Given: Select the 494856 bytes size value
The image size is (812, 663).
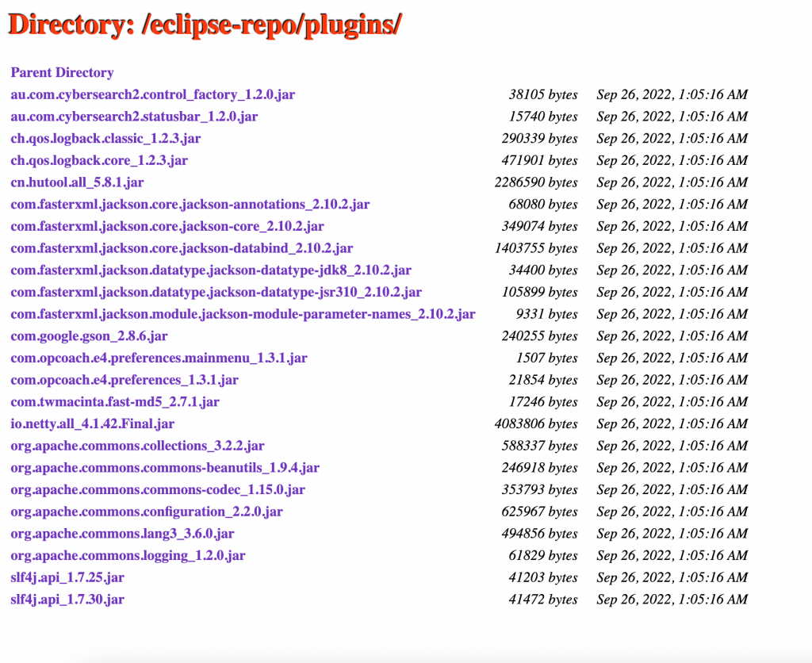Looking at the screenshot, I should pyautogui.click(x=539, y=534).
